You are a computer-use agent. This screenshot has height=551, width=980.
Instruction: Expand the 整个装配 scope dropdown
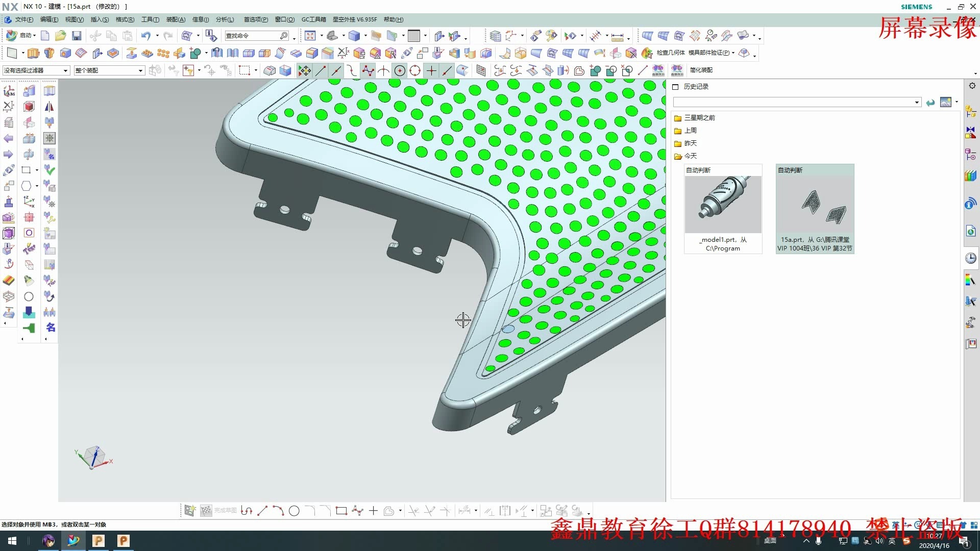(109, 70)
